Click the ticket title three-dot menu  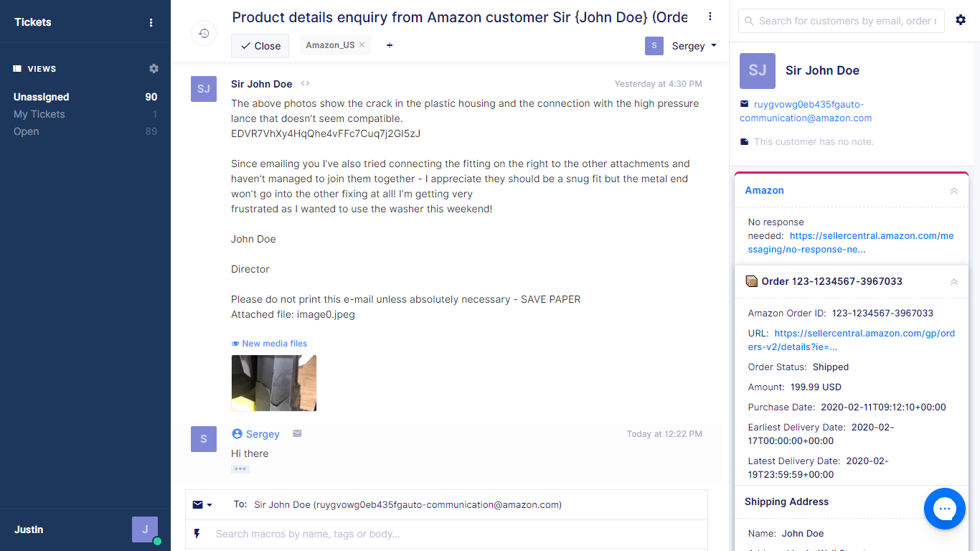pos(710,17)
